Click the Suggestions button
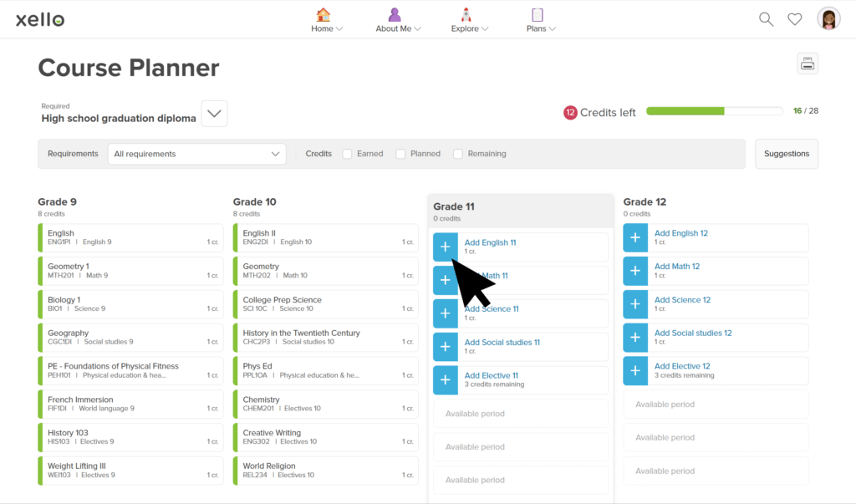The height and width of the screenshot is (504, 856). 787,154
